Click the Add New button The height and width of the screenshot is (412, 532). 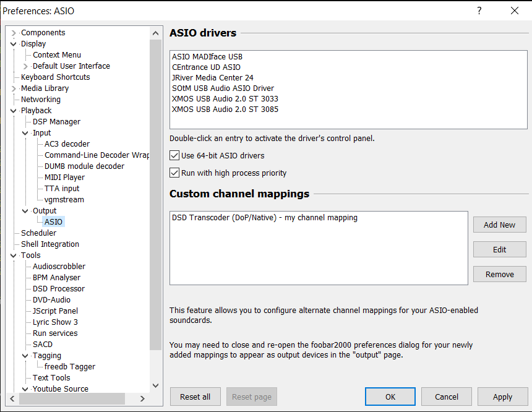coord(499,225)
